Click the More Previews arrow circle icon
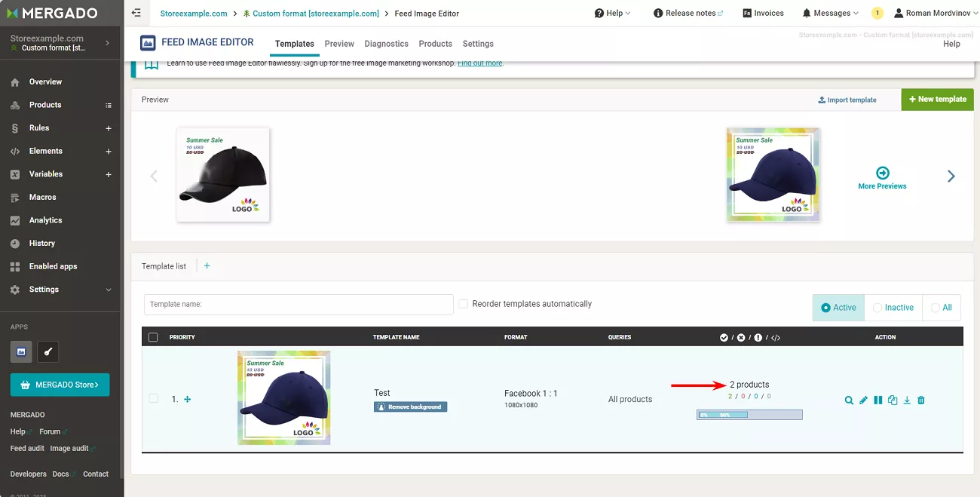 click(x=883, y=173)
